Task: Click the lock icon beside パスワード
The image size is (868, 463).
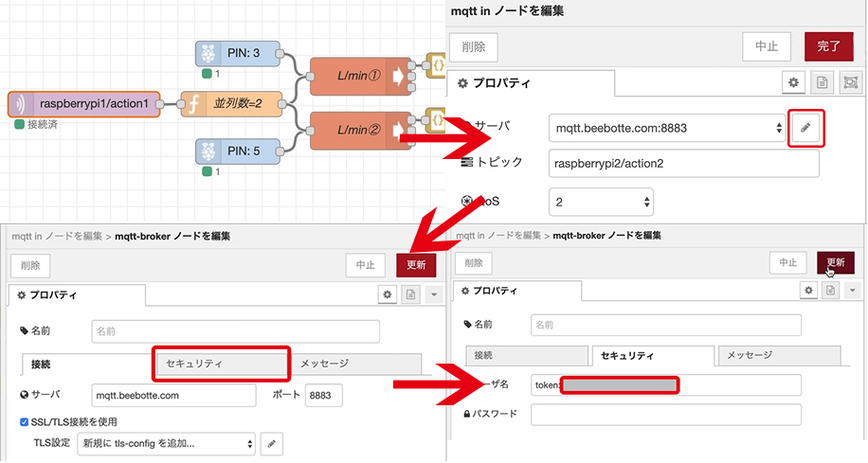Action: pyautogui.click(x=467, y=414)
